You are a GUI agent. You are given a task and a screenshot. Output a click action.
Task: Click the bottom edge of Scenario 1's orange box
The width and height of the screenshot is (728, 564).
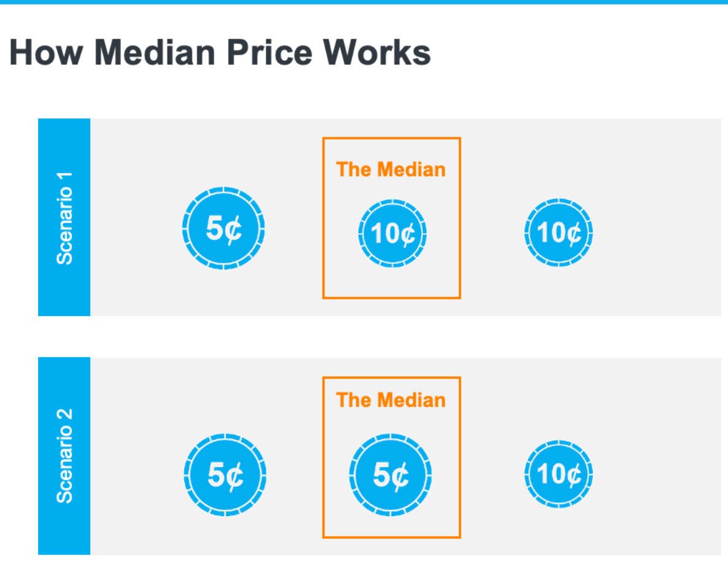pos(391,298)
